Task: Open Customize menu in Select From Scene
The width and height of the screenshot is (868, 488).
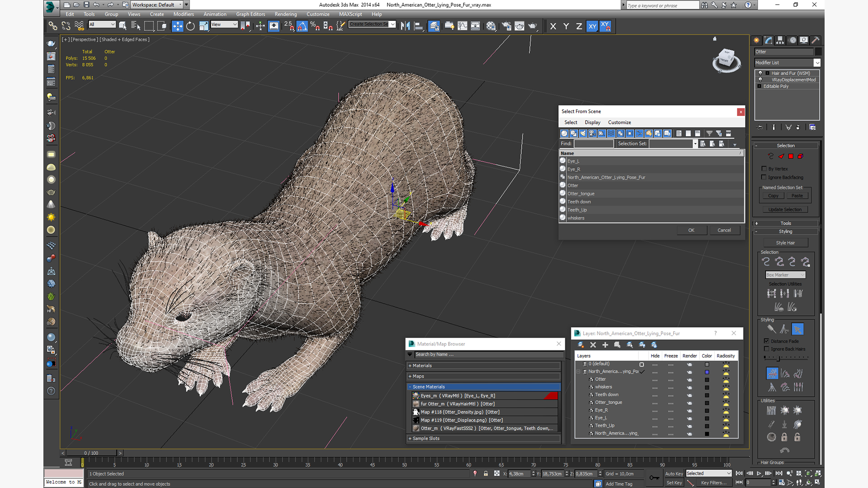Action: point(619,122)
